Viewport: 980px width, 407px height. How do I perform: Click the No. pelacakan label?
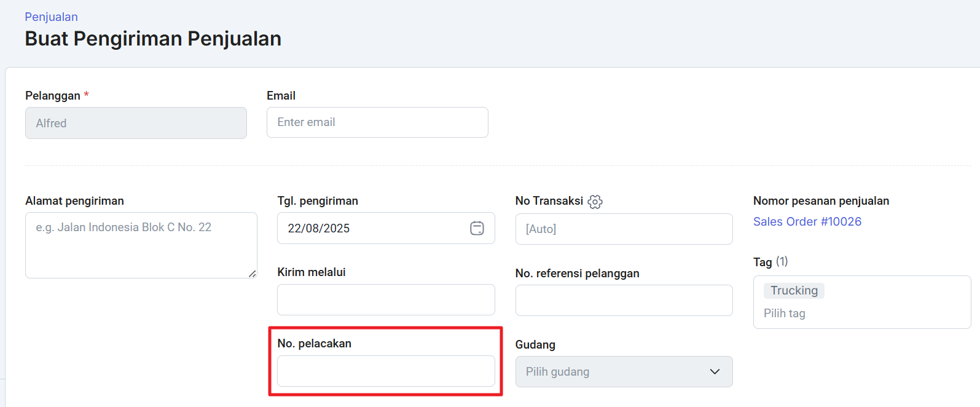tap(314, 343)
